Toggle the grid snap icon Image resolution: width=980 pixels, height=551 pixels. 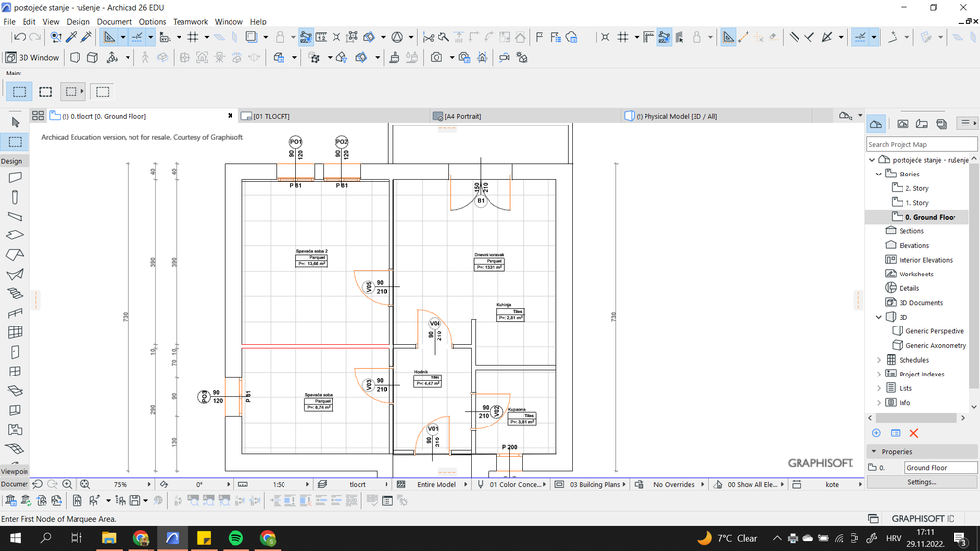193,37
